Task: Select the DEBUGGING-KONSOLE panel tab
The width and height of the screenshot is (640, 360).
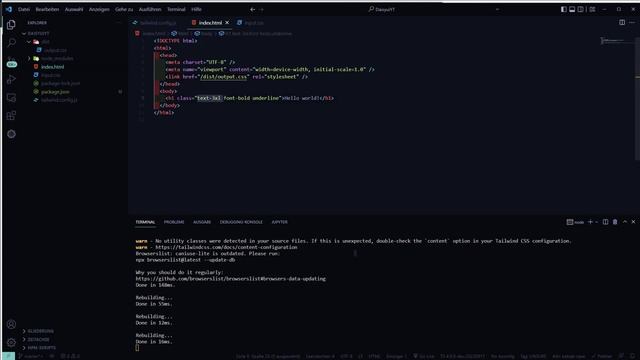Action: pos(241,222)
